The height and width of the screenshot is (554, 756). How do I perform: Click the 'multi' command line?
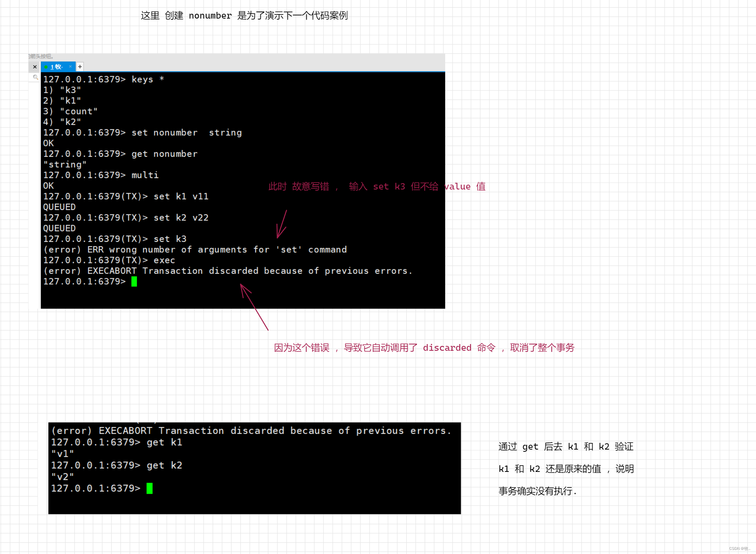tap(101, 175)
